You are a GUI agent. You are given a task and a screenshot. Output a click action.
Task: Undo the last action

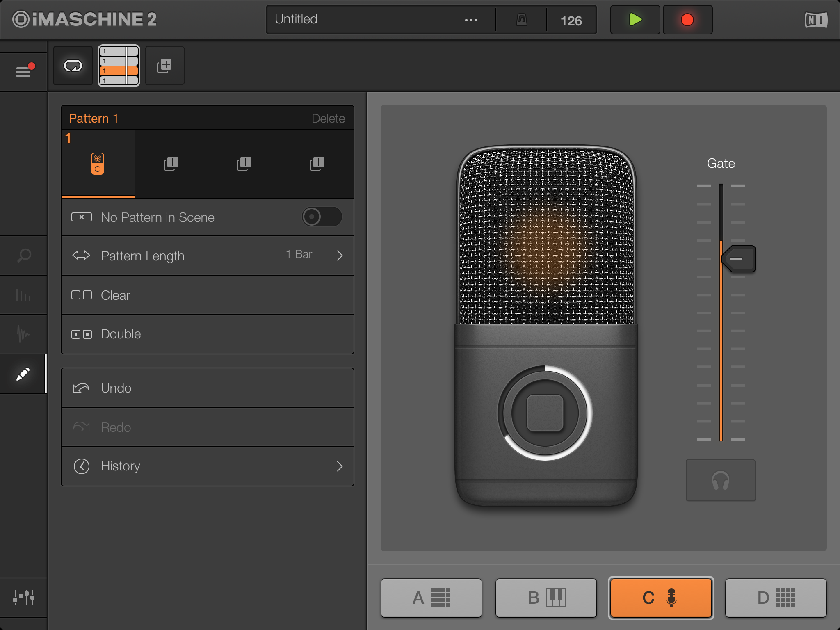coord(208,388)
